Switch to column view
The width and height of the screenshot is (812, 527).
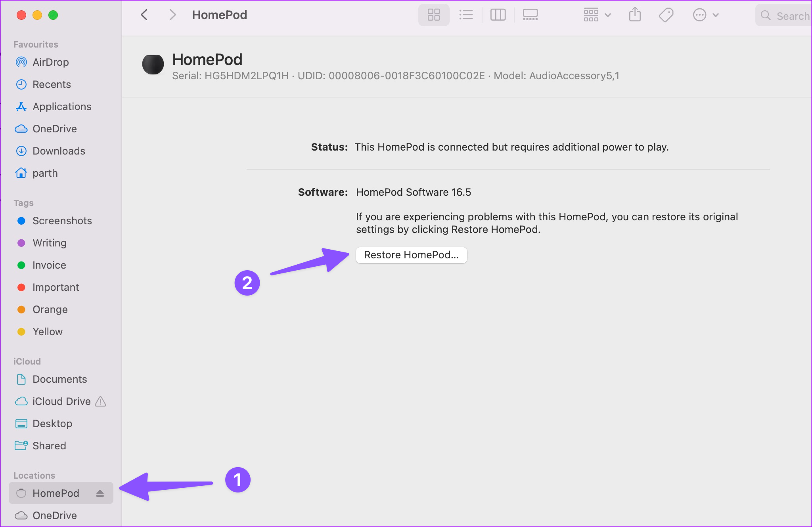click(x=498, y=15)
